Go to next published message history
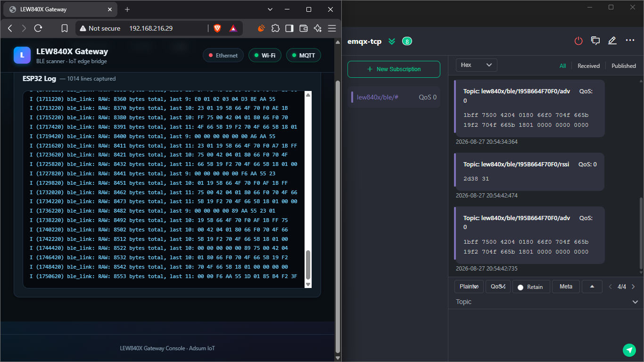This screenshot has height=362, width=644. 633,287
